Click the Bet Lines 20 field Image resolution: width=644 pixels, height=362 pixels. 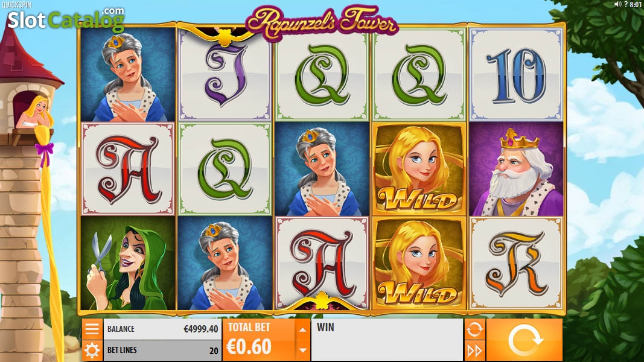161,351
